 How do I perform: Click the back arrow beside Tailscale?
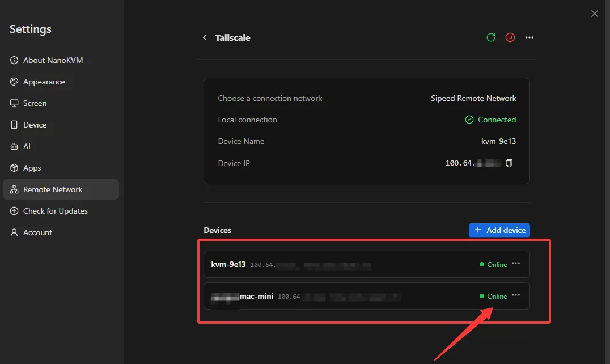point(205,37)
